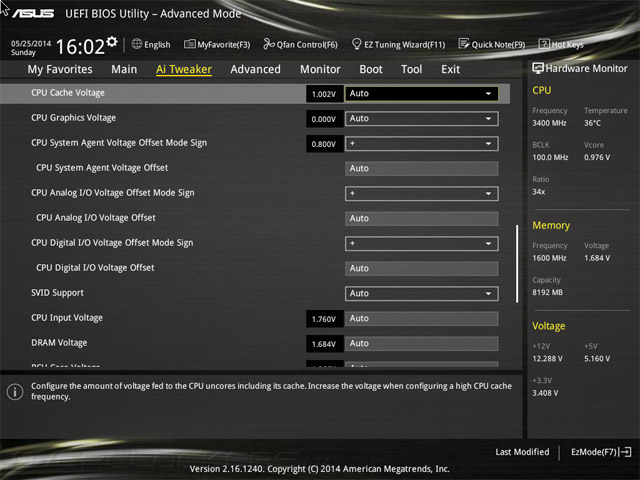Click the Quick Note notepad icon
The height and width of the screenshot is (480, 640).
click(463, 44)
